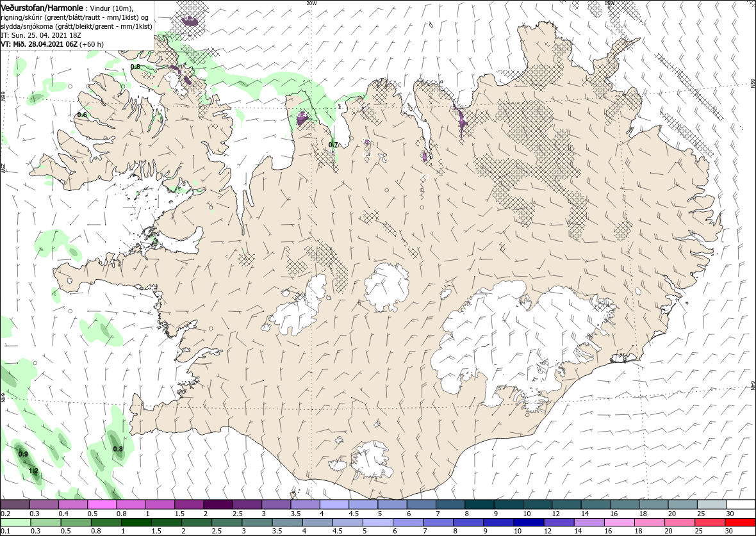Click the '0.4' label under the snow legend
The height and width of the screenshot is (536, 756).
(63, 514)
